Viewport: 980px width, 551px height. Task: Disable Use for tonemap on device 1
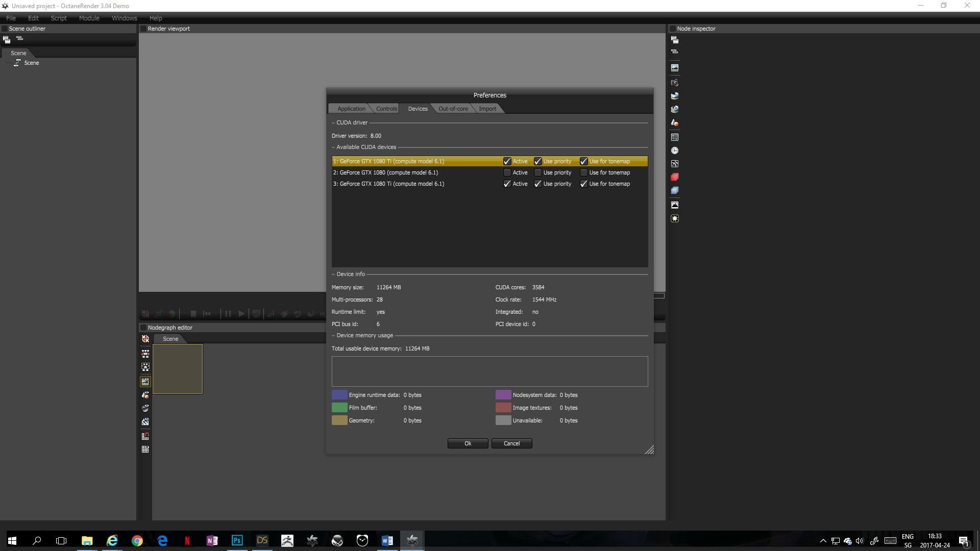583,161
